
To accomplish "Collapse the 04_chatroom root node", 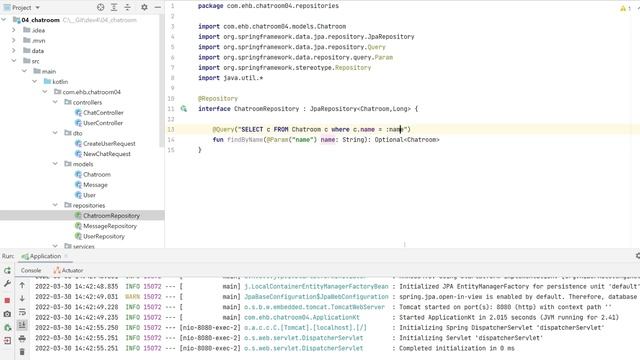I will [4, 20].
